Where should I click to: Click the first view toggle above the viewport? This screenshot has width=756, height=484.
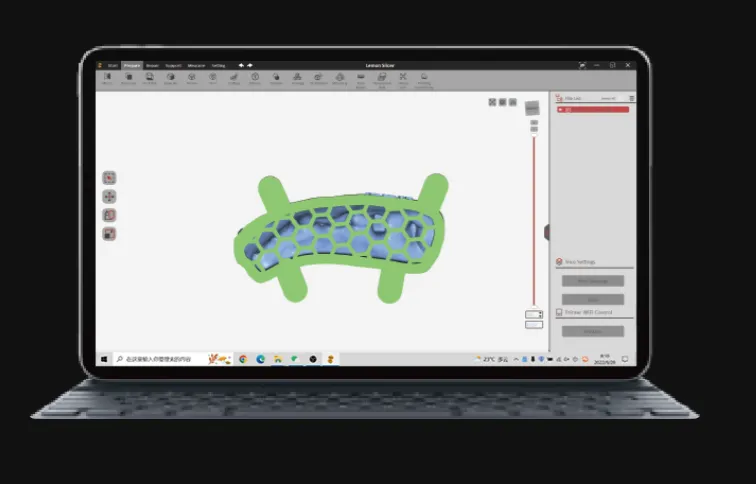pyautogui.click(x=492, y=102)
